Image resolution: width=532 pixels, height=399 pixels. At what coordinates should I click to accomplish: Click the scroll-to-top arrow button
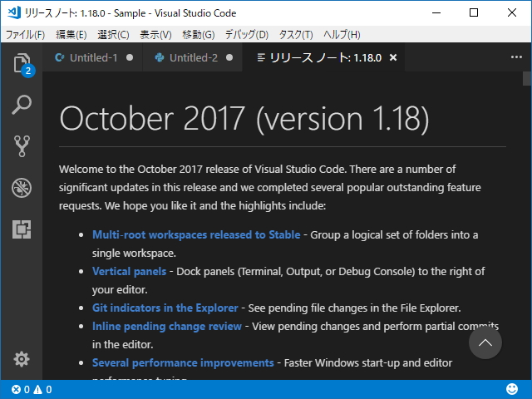(x=485, y=342)
